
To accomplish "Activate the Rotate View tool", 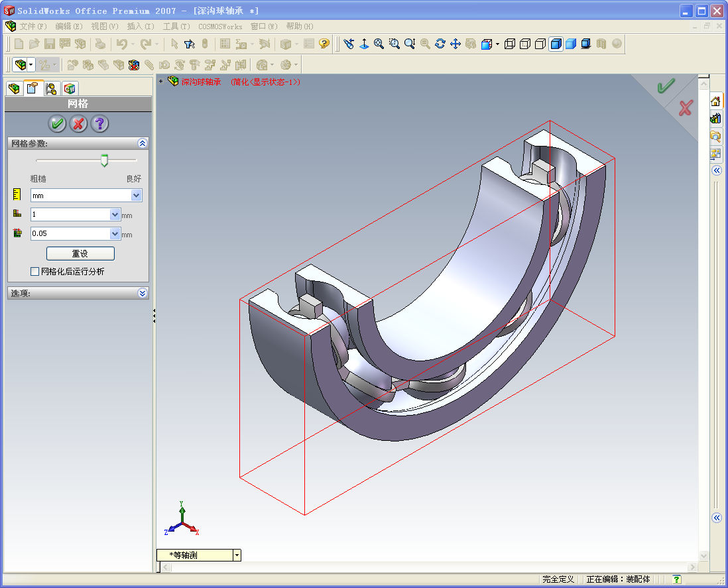I will coord(440,44).
